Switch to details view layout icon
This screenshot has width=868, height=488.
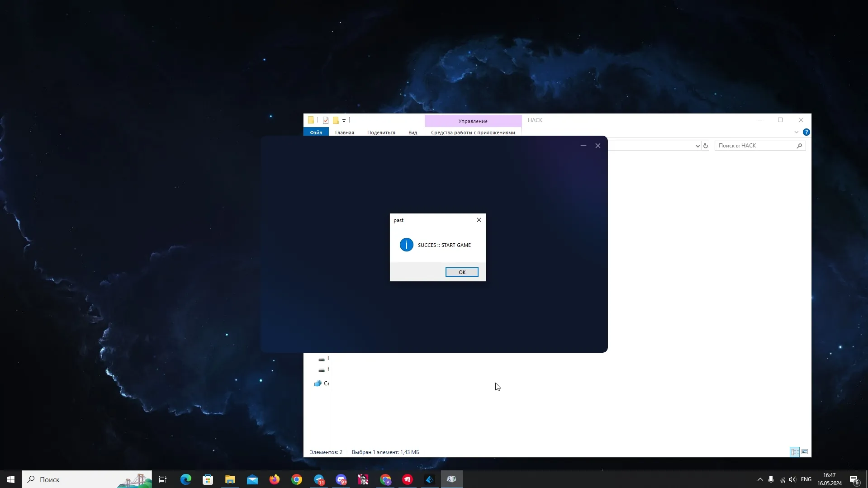(x=794, y=452)
